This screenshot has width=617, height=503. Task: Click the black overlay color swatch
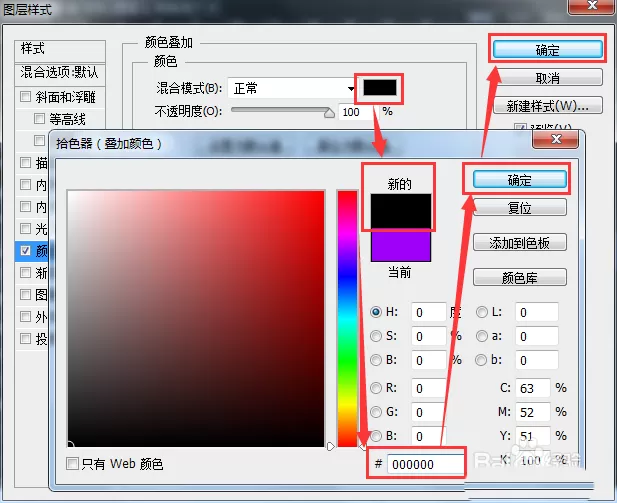pos(379,87)
